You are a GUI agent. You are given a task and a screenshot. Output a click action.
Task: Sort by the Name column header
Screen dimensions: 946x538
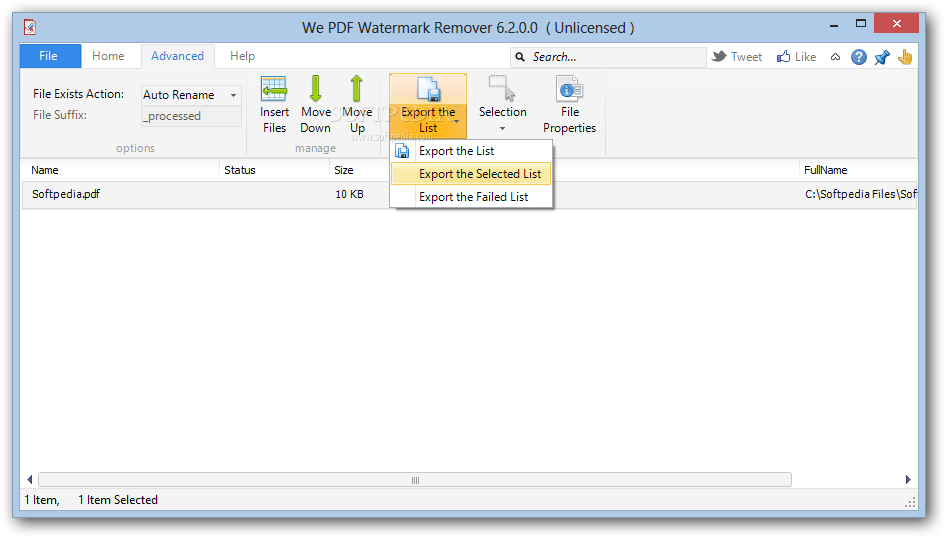[x=120, y=170]
